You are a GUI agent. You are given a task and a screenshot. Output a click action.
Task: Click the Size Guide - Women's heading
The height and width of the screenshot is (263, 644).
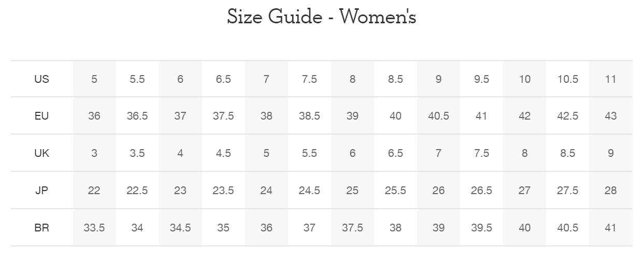[322, 17]
